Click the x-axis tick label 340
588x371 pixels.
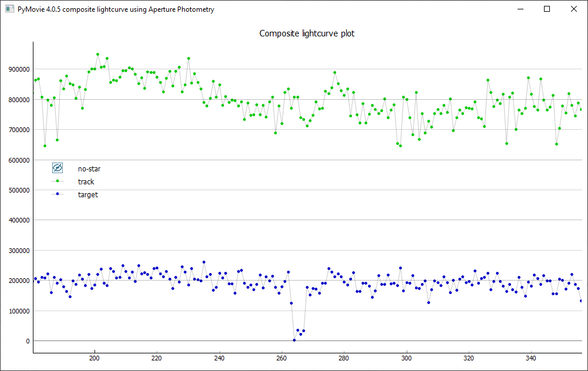pyautogui.click(x=531, y=357)
